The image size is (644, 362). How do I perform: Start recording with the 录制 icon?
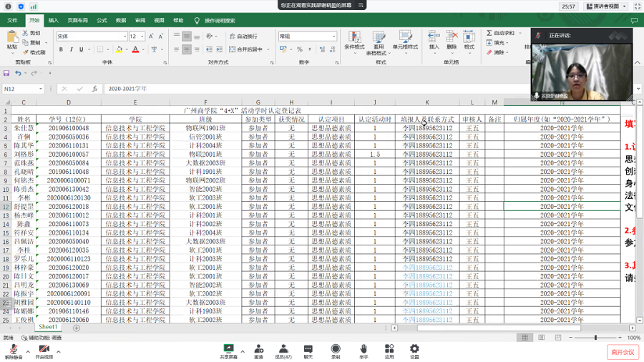tap(336, 349)
